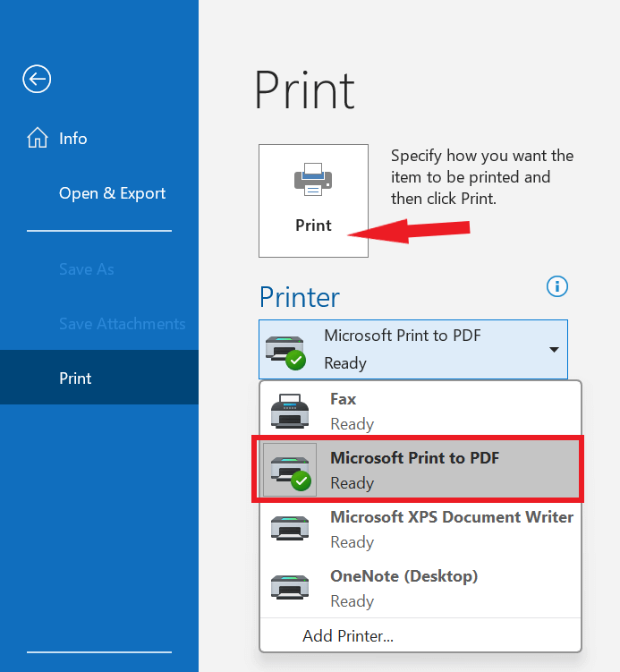620x672 pixels.
Task: Click Save Attachments in the sidebar
Action: tap(122, 324)
